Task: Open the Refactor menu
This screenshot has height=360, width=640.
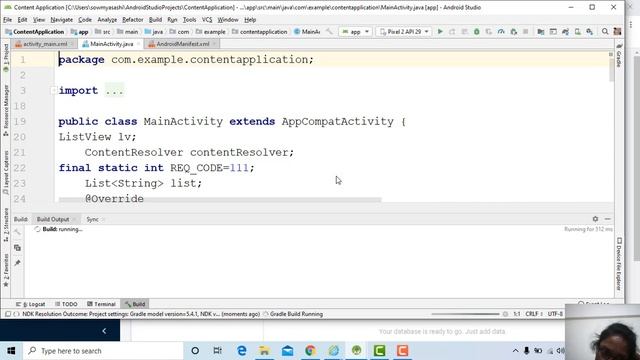Action: [133, 20]
